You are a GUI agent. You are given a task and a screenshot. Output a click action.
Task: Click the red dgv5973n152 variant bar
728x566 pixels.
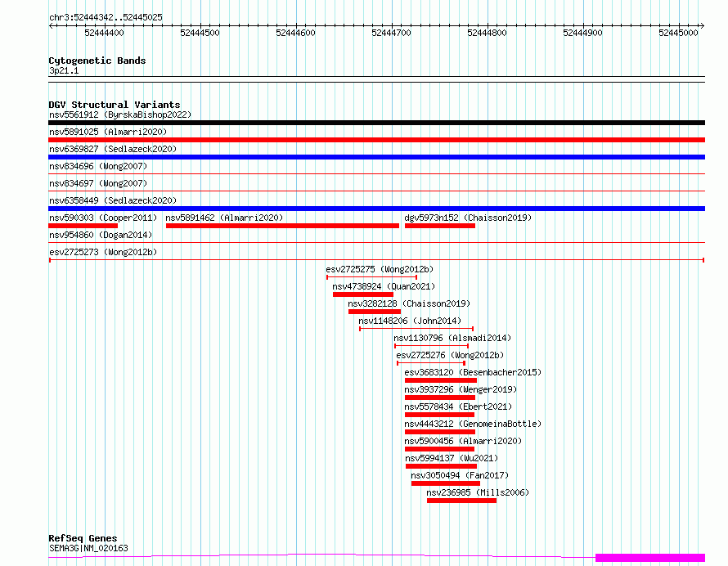coord(440,226)
